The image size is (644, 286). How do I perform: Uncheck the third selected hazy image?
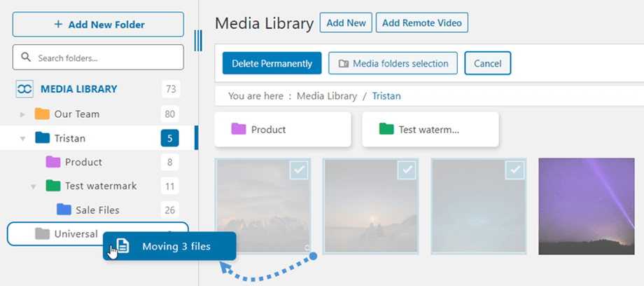point(514,170)
